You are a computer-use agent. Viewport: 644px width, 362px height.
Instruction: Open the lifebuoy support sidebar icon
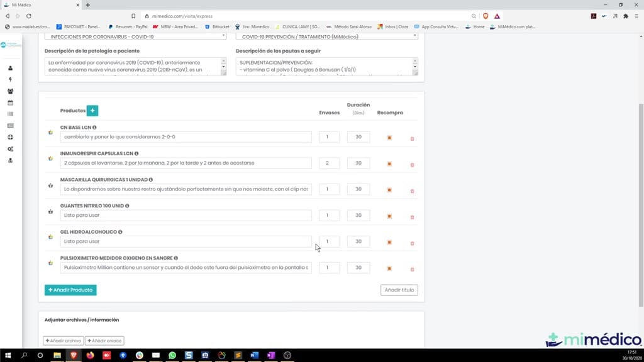click(10, 137)
